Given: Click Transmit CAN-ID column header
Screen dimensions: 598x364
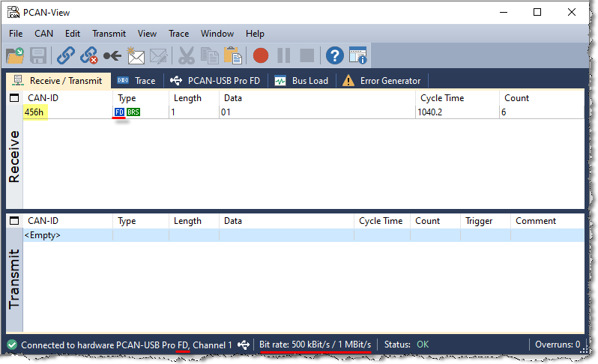Looking at the screenshot, I should click(68, 221).
